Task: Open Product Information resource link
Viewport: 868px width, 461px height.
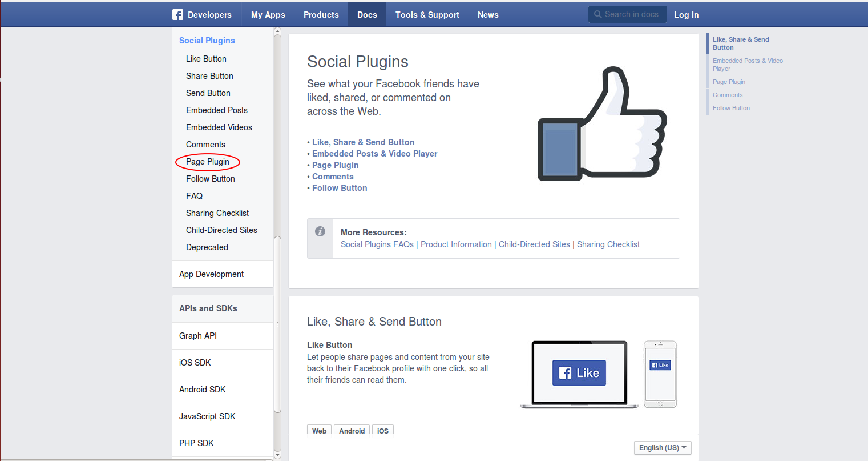Action: (456, 244)
